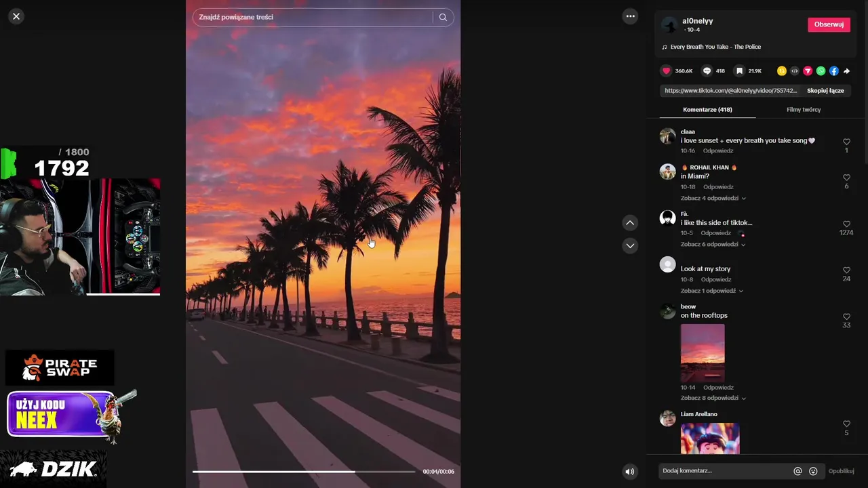Expand Zobacz 8 odpowiedzi replies
The image size is (868, 488).
pos(713,398)
